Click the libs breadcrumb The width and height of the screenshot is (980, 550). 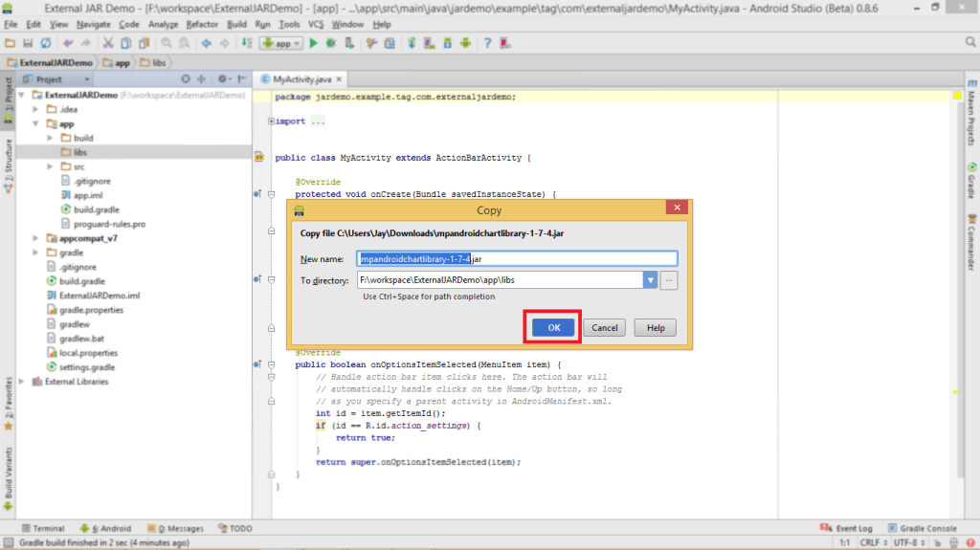point(153,62)
